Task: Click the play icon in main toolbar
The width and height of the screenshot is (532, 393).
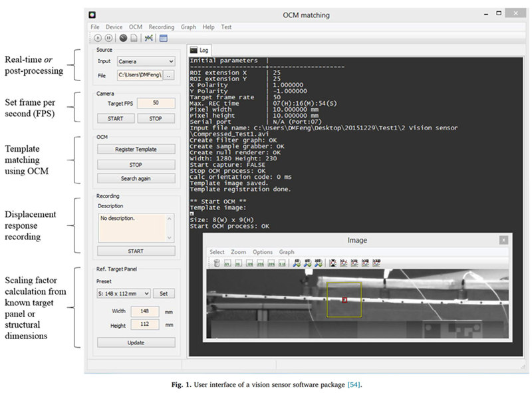Action: pos(98,38)
